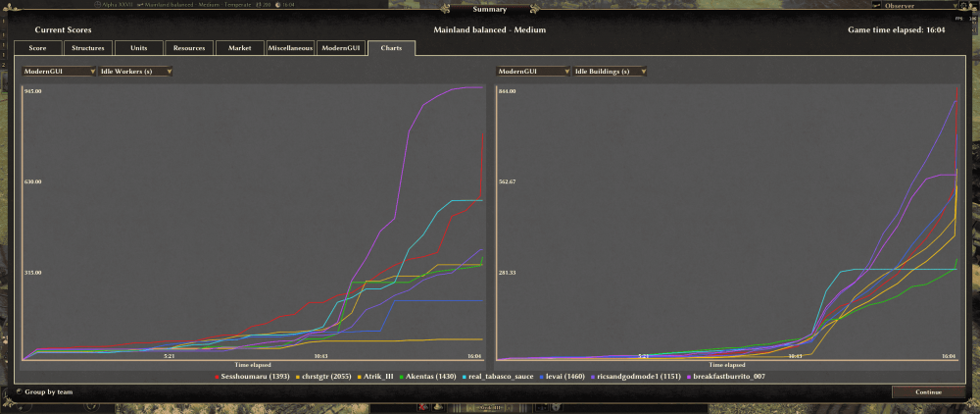Image resolution: width=980 pixels, height=414 pixels.
Task: Click the 315.00 axis value
Action: point(32,273)
